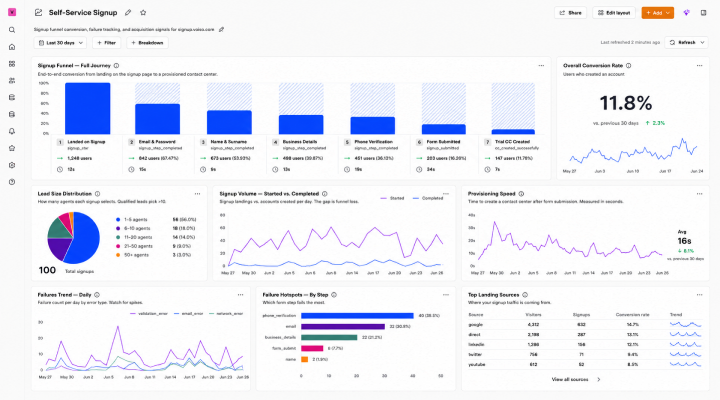Favorite the dashboard with the star icon
This screenshot has width=720, height=400.
click(x=143, y=12)
